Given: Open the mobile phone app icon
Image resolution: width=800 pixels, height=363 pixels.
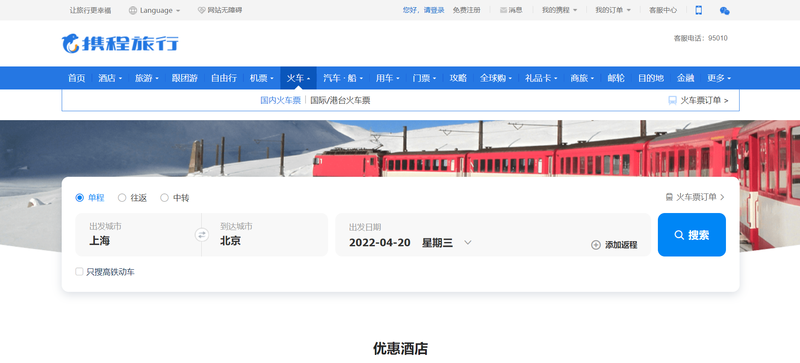Looking at the screenshot, I should pos(698,10).
